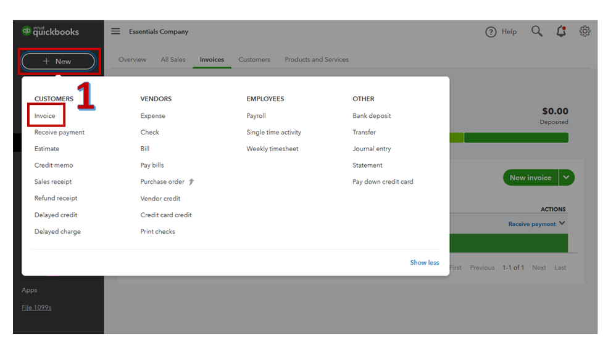Toggle the hamburger navigation menu icon
This screenshot has height=364, width=616.
tap(115, 31)
